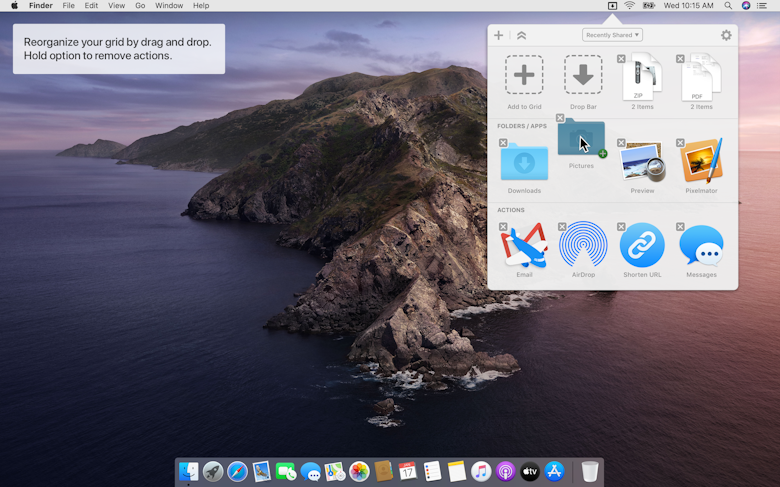Open the Apple menu
The height and width of the screenshot is (487, 780).
(14, 5)
